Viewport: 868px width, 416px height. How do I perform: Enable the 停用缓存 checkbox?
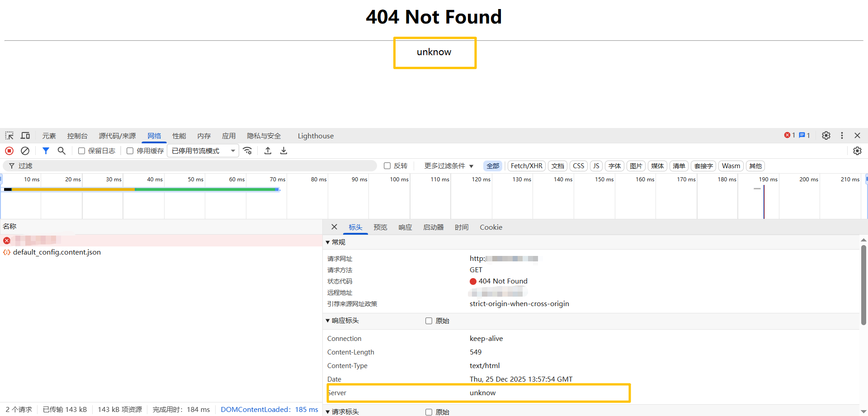coord(130,151)
